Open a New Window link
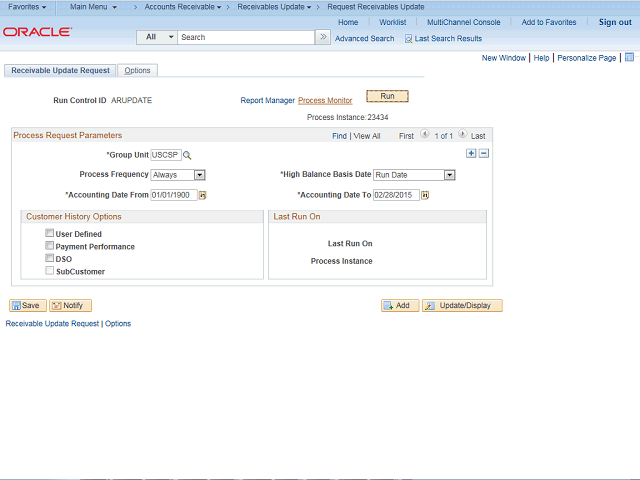 (x=504, y=58)
